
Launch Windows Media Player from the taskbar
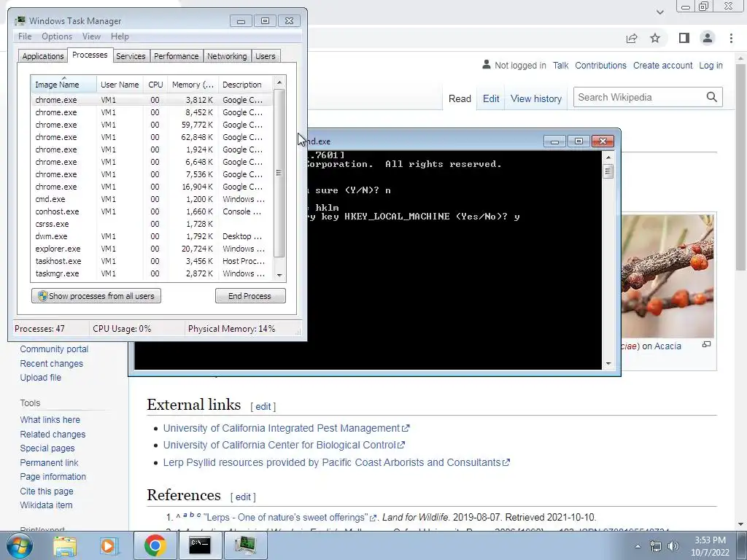point(109,545)
